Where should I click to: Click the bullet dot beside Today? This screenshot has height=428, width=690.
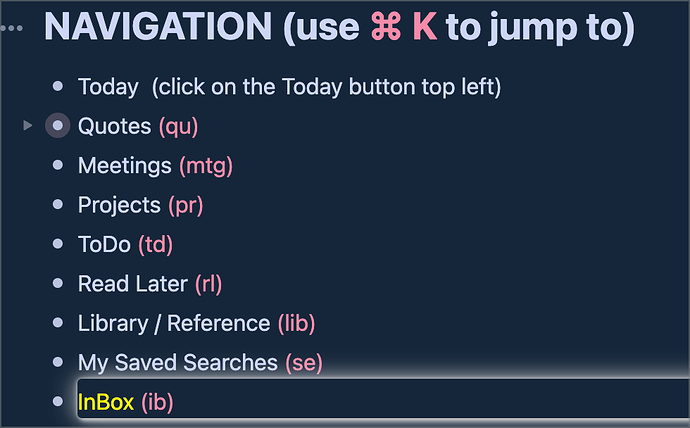(x=58, y=87)
